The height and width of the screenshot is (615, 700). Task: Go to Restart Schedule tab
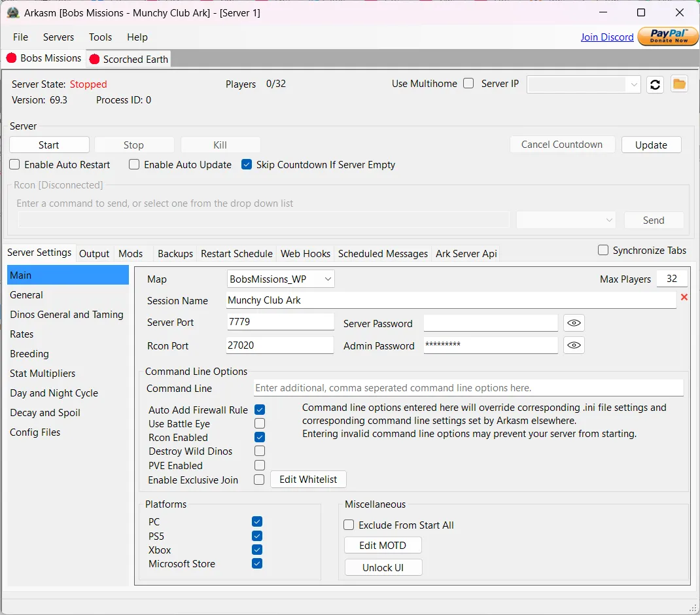[x=237, y=254]
